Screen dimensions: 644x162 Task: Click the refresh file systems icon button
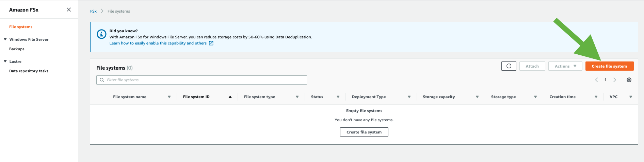click(509, 66)
